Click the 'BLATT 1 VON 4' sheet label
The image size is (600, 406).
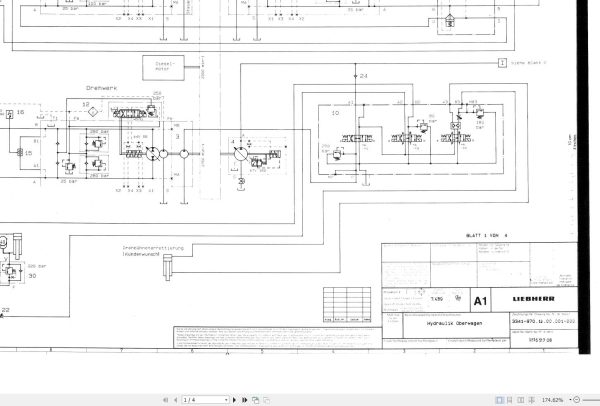pos(487,236)
